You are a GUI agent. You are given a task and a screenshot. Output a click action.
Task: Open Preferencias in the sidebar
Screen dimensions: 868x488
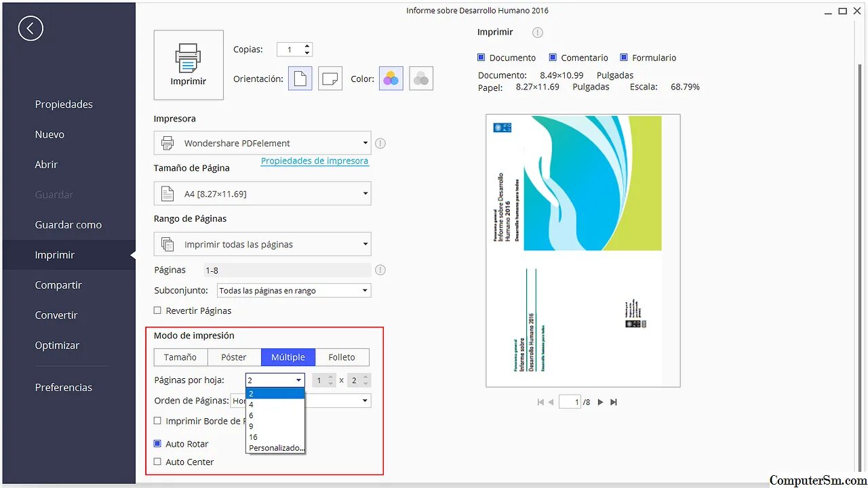tap(64, 388)
